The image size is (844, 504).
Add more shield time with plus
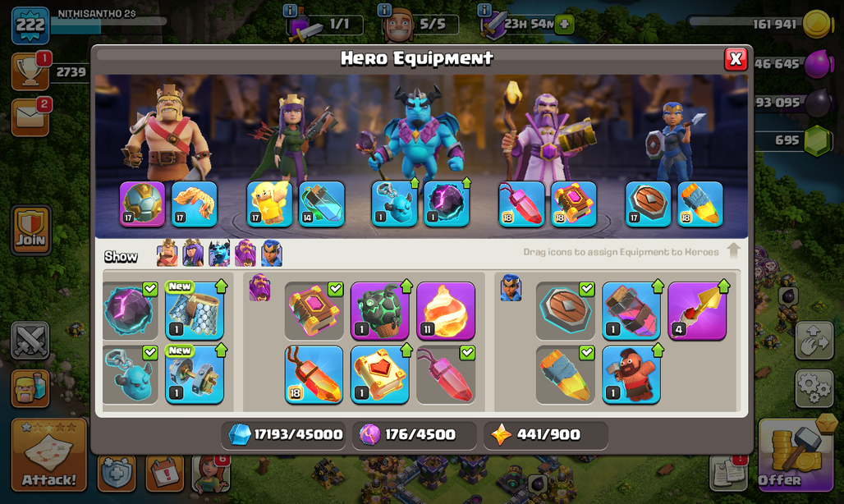click(x=565, y=24)
